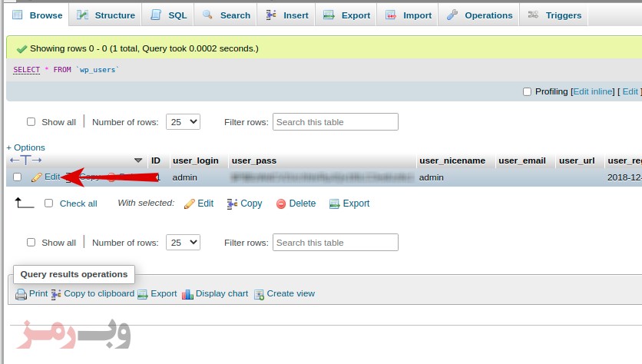
Task: Click the Export tab icon
Action: pos(329,15)
